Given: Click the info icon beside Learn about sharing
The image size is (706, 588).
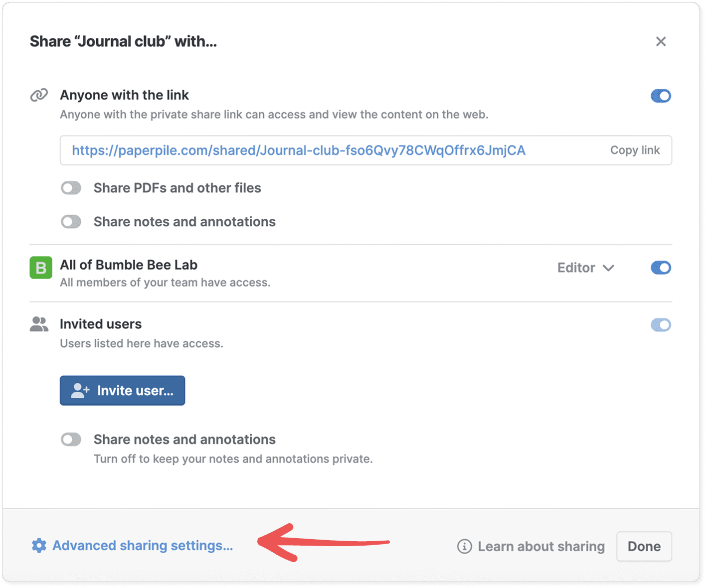Looking at the screenshot, I should coord(464,547).
